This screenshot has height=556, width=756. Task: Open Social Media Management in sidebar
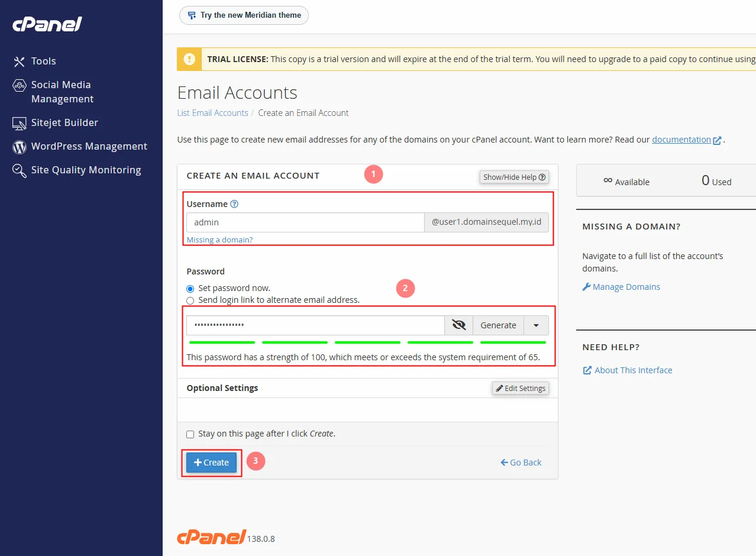pos(62,92)
